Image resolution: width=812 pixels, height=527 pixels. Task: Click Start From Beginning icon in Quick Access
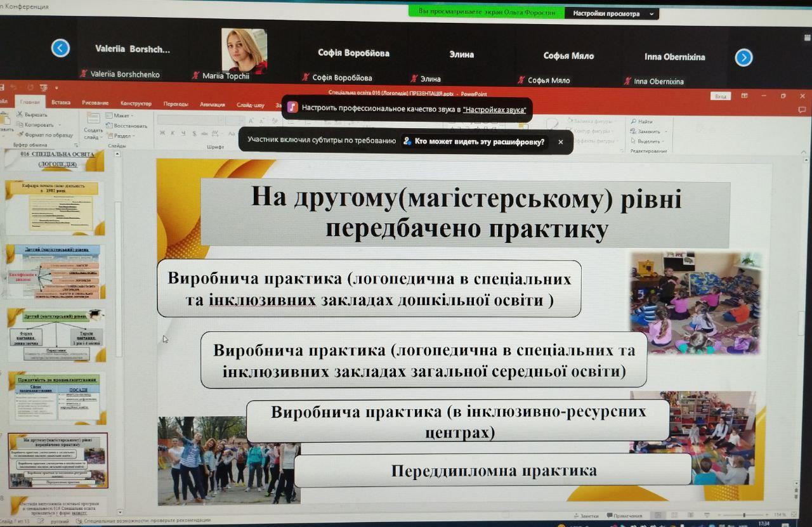(x=43, y=87)
